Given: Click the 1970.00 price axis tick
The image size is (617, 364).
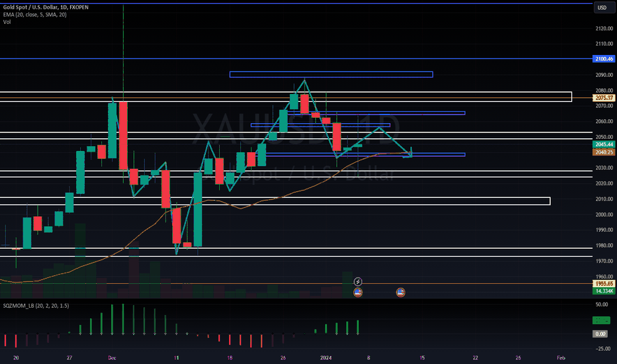Looking at the screenshot, I should 604,261.
